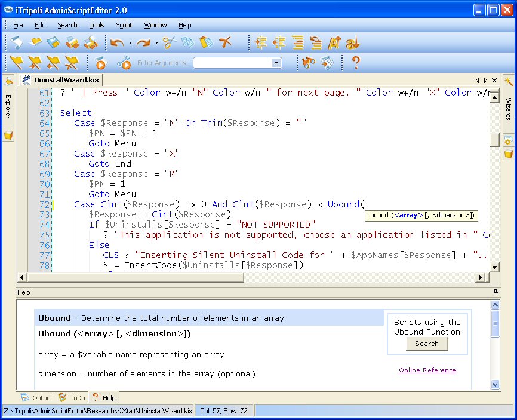Click line number 72 in the gutter
This screenshot has width=517, height=420.
coord(45,204)
